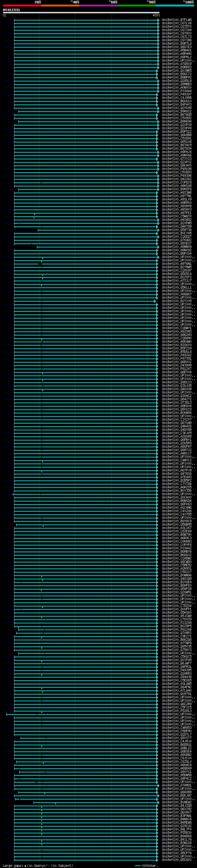Select the UniRef100_A7S3J7 label
The width and height of the screenshot is (197, 868).
tap(177, 281)
